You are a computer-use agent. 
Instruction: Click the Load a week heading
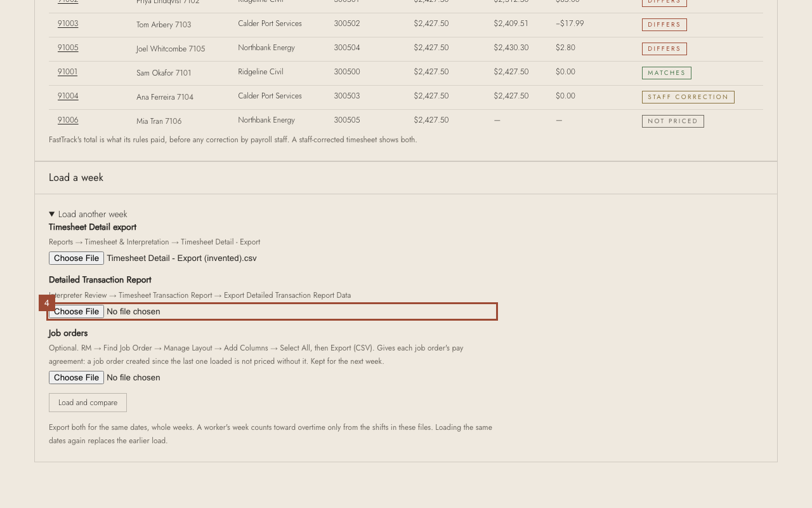76,178
